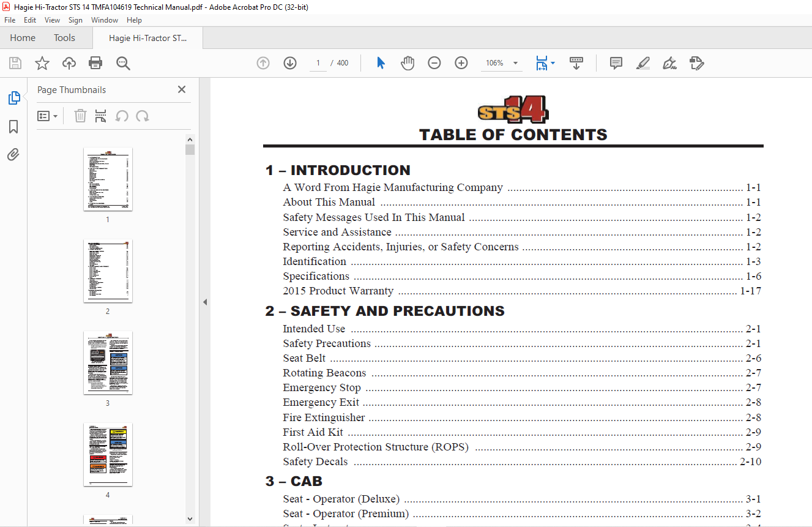Delete selected page with trash icon
812x527 pixels.
coord(80,116)
